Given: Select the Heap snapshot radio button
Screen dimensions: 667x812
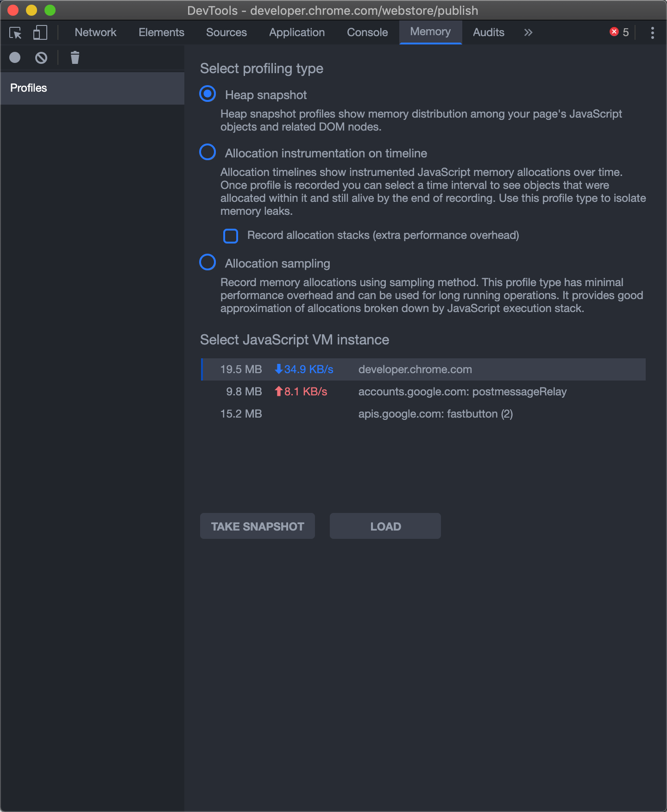Looking at the screenshot, I should [x=207, y=94].
